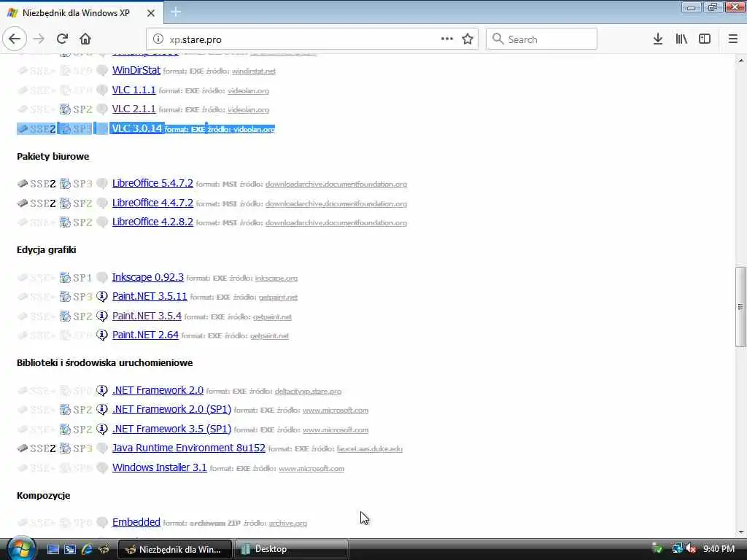Viewport: 747px width, 560px height.
Task: Reload the current page
Action: click(x=62, y=39)
